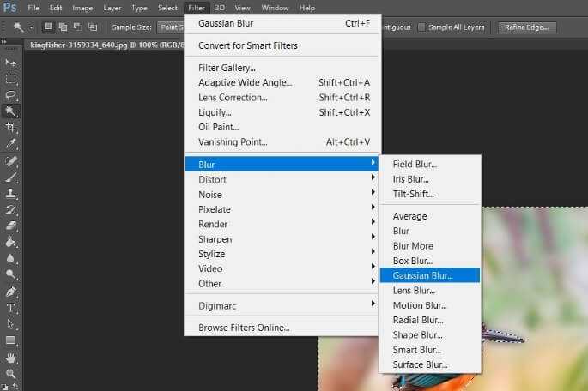Select the Eraser tool

(10, 226)
